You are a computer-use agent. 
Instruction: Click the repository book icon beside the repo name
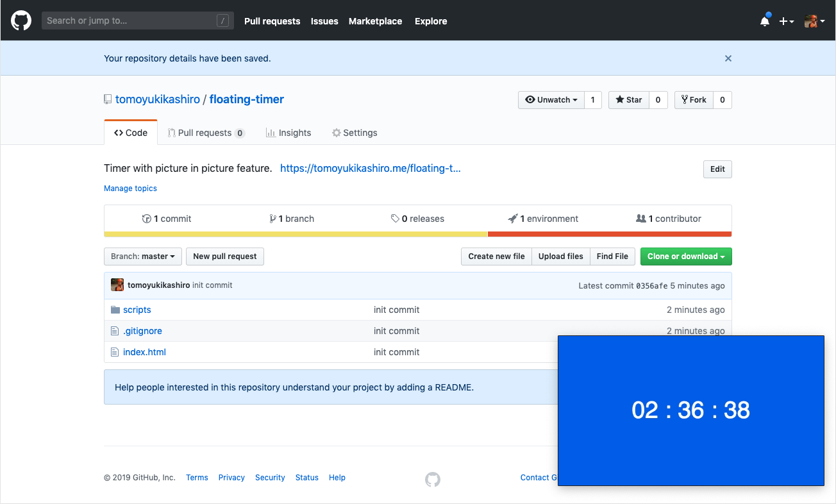pos(107,99)
